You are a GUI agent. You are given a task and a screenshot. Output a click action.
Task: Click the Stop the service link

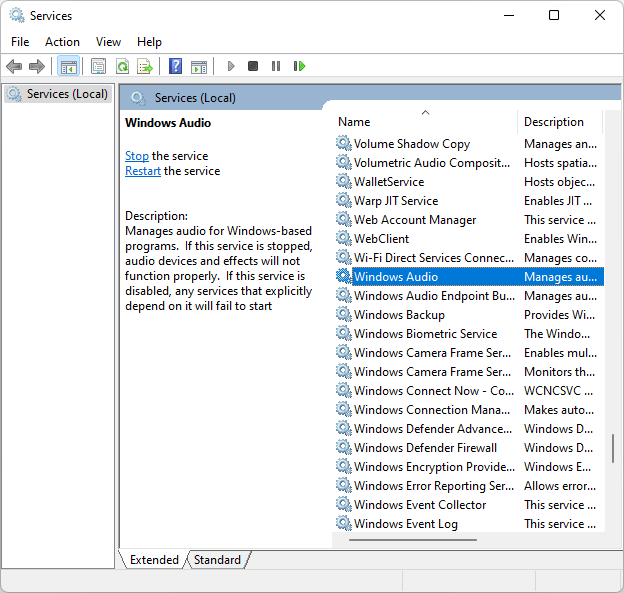point(136,156)
